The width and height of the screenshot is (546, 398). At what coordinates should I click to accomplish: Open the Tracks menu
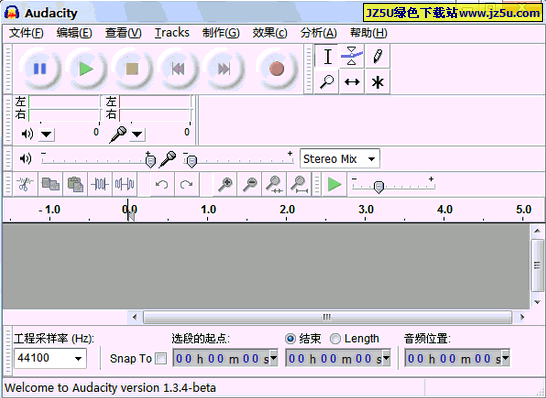pyautogui.click(x=172, y=33)
